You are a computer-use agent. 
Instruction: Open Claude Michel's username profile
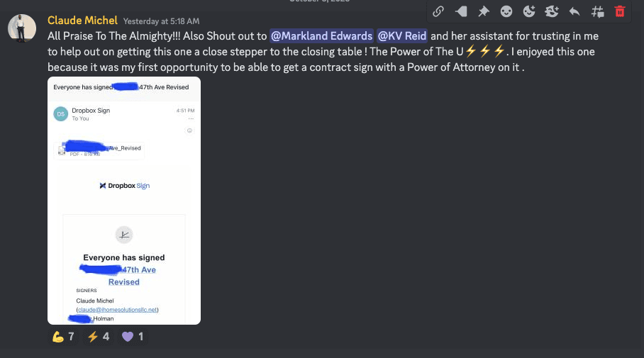pos(82,21)
